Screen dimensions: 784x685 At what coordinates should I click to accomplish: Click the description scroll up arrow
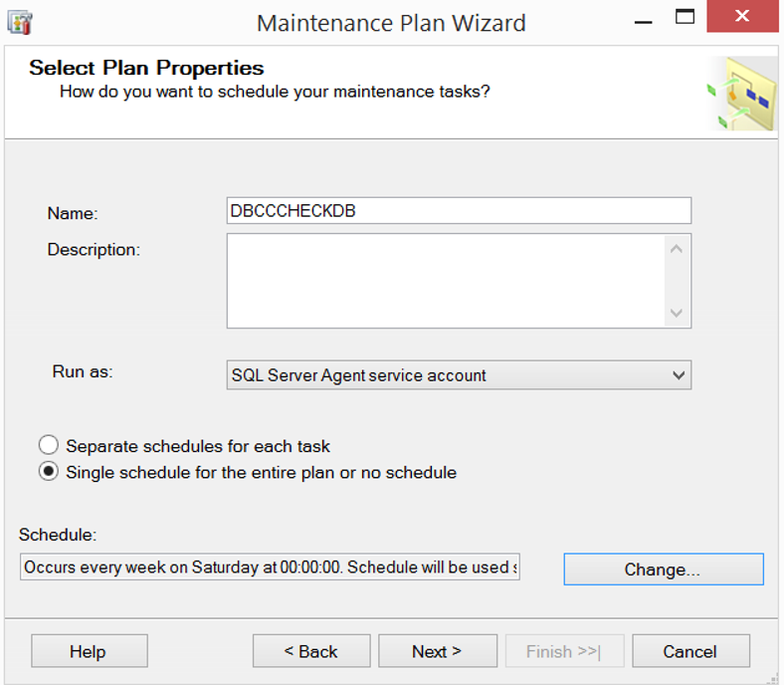(677, 249)
